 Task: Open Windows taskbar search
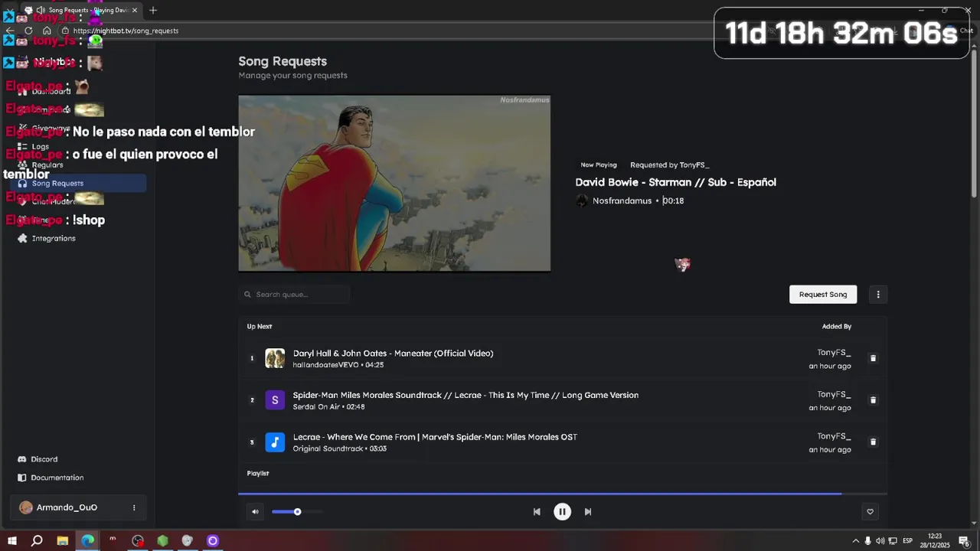click(x=37, y=541)
